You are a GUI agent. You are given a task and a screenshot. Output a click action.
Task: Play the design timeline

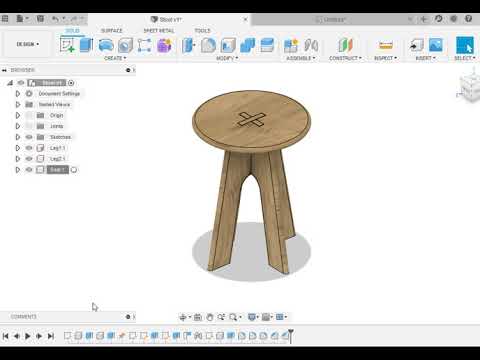click(28, 336)
